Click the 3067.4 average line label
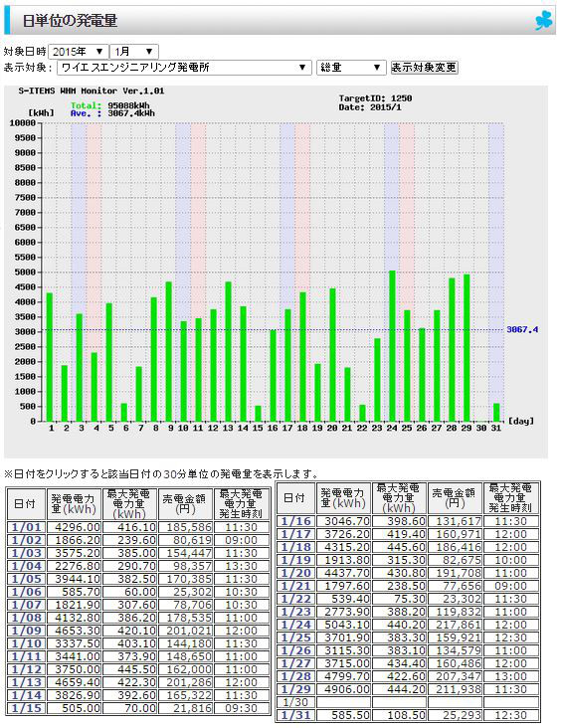Screen dimensions: 562x728 coord(522,329)
